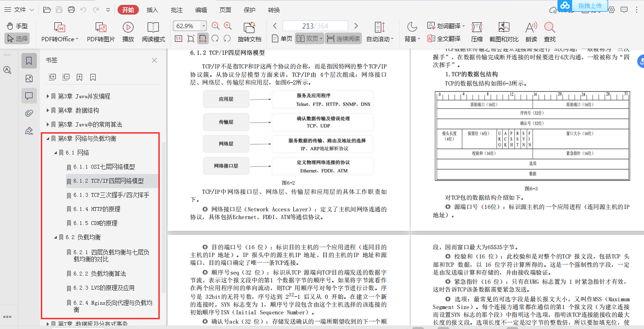
Task: Open the PDF转图片 conversion tool
Action: pyautogui.click(x=100, y=32)
